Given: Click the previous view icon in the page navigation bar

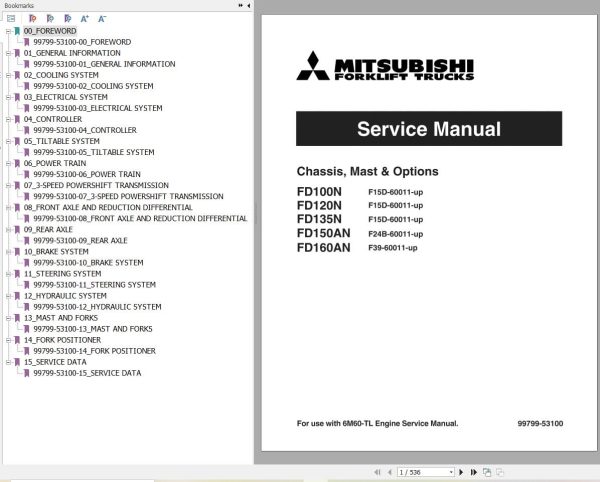Looking at the screenshot, I should pos(487,472).
